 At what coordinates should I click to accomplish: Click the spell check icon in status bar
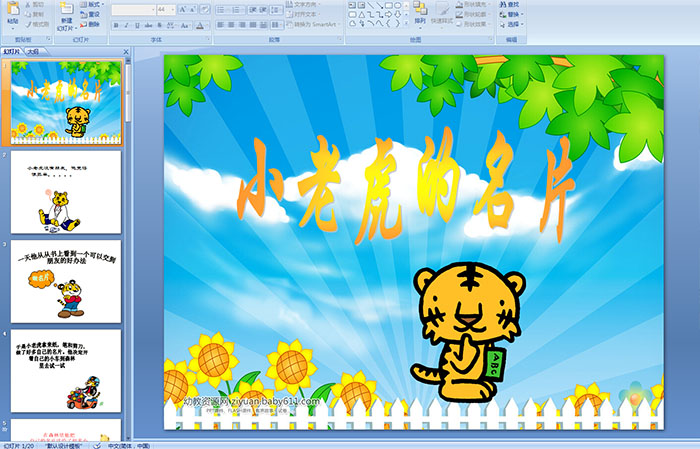coord(97,445)
